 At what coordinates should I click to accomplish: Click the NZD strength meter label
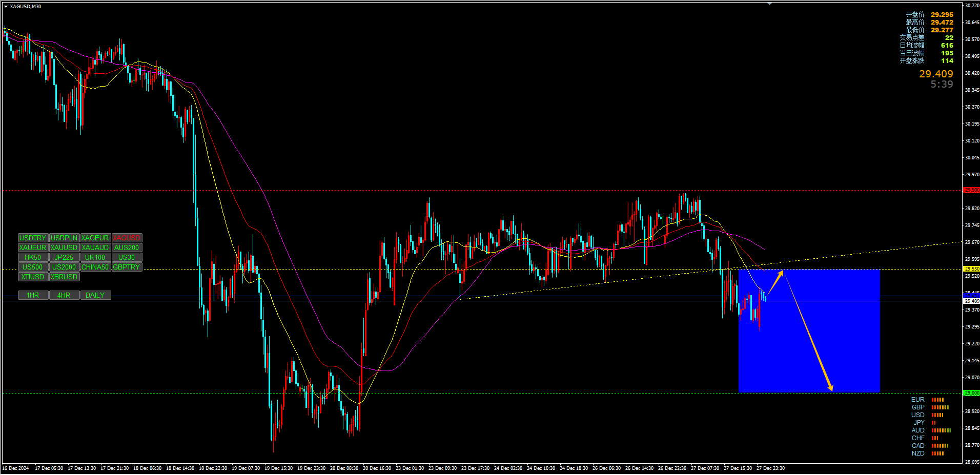point(918,453)
